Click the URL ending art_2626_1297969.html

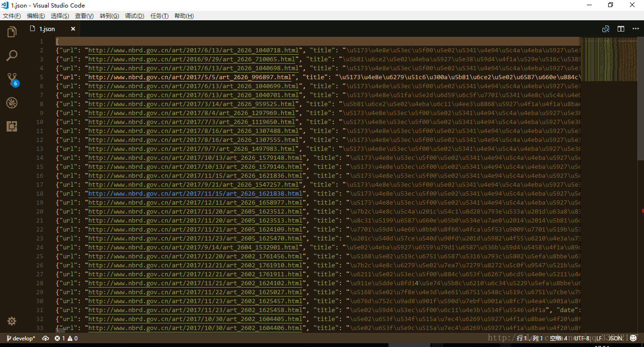pos(191,113)
